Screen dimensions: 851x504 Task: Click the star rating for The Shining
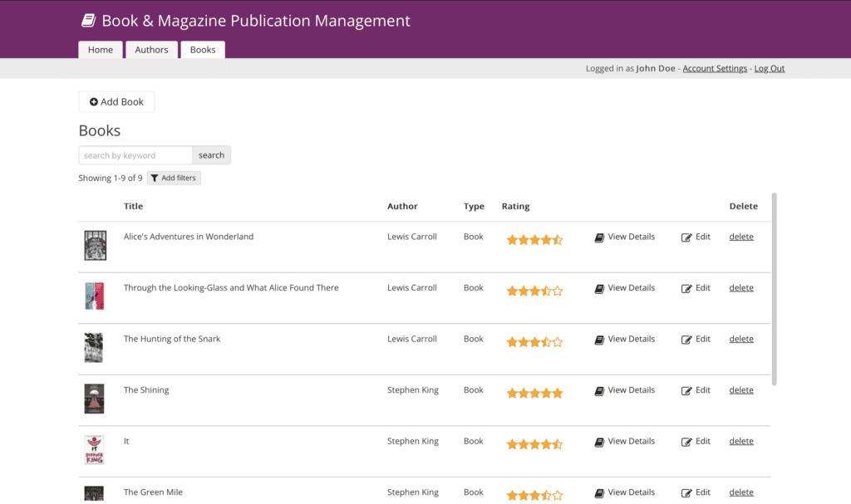tap(534, 393)
